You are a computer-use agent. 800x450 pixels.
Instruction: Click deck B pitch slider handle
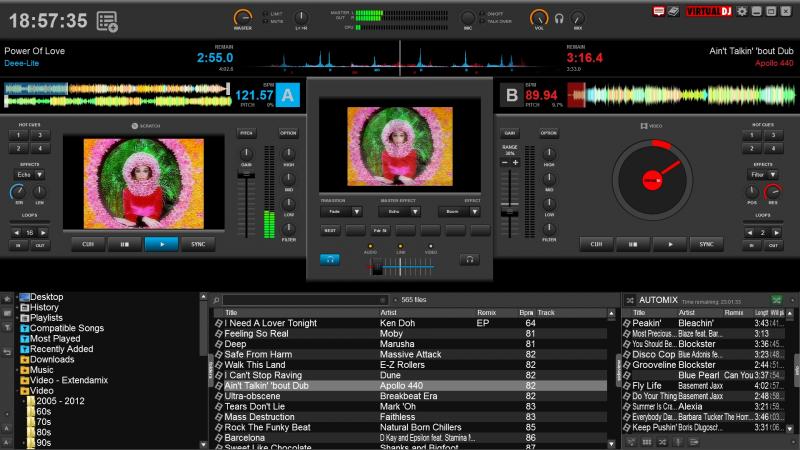coord(510,212)
